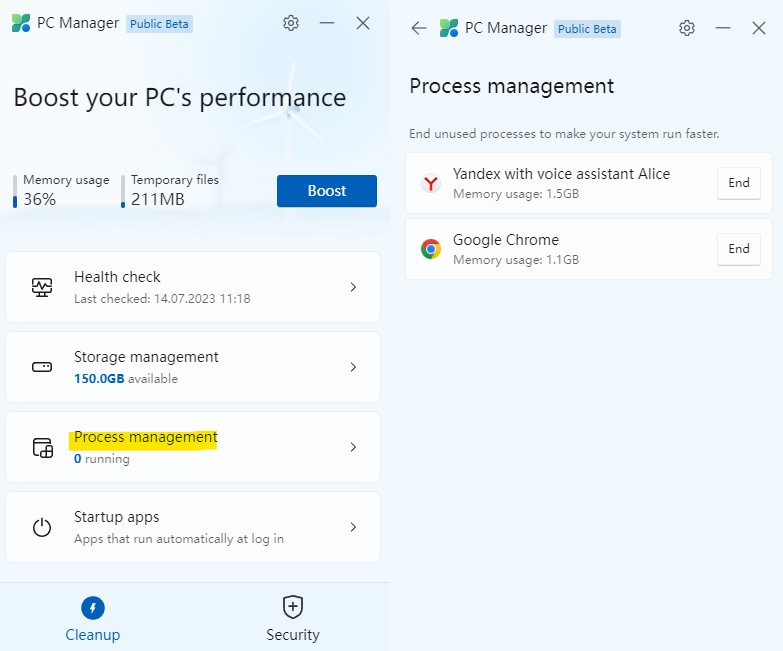This screenshot has width=783, height=651.
Task: Click 'Memory usage: 1.5GB' text
Action: (x=516, y=194)
